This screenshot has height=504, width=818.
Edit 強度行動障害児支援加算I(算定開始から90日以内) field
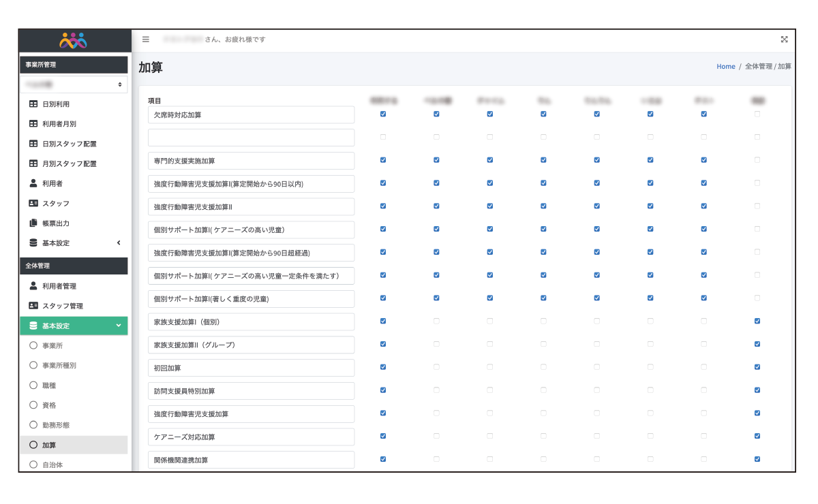tap(252, 184)
